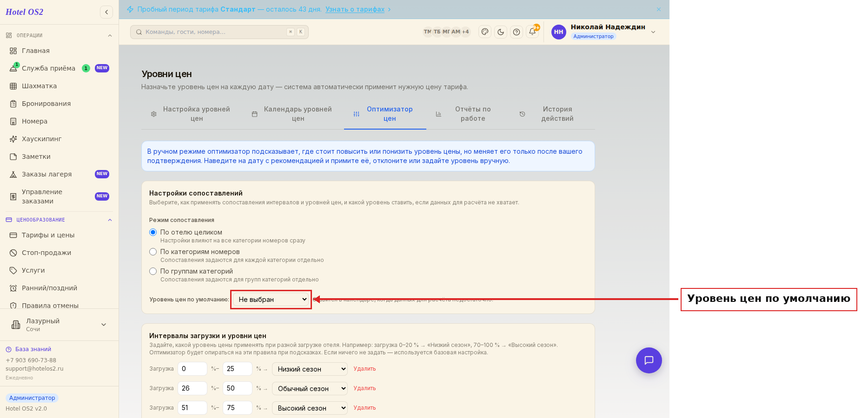Select the Оптимизатор цен tab
The width and height of the screenshot is (868, 418).
(x=385, y=114)
